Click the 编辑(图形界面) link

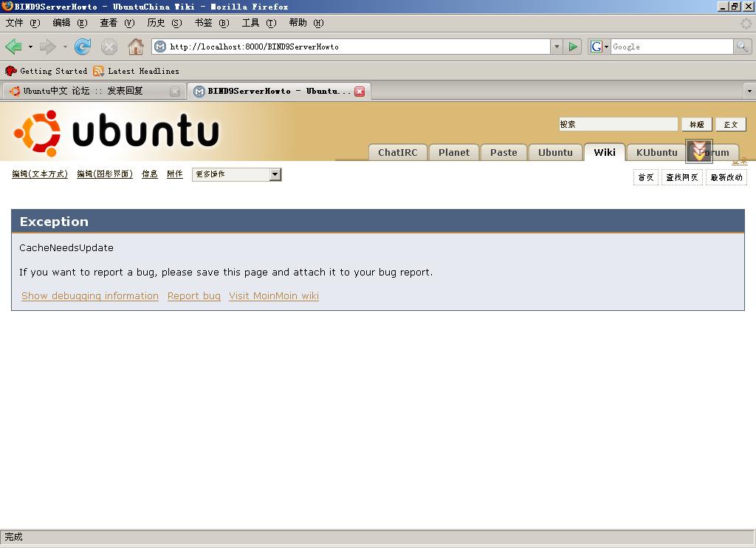(x=105, y=174)
